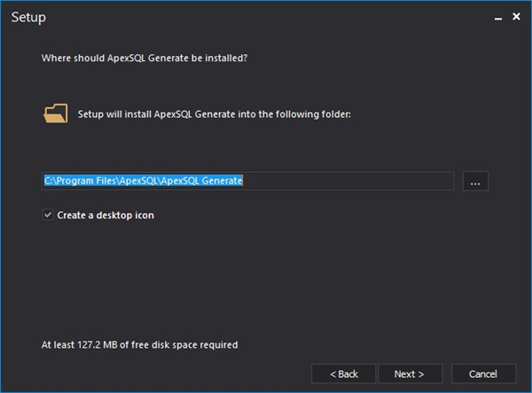
Task: Click the 'Setup' window title text
Action: 28,17
